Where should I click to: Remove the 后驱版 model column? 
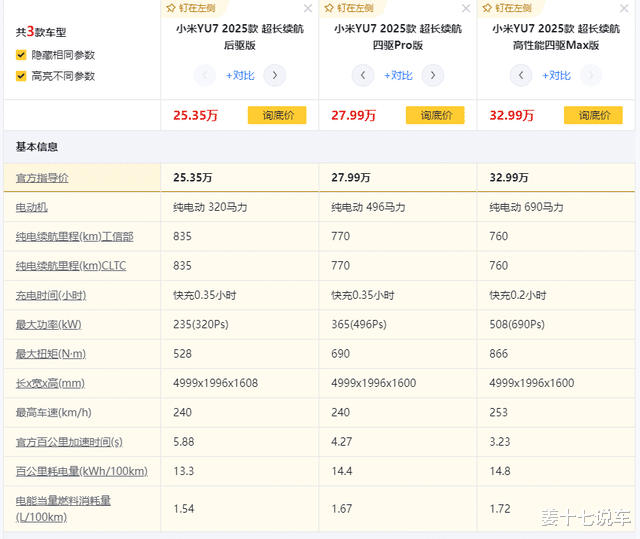tap(308, 8)
